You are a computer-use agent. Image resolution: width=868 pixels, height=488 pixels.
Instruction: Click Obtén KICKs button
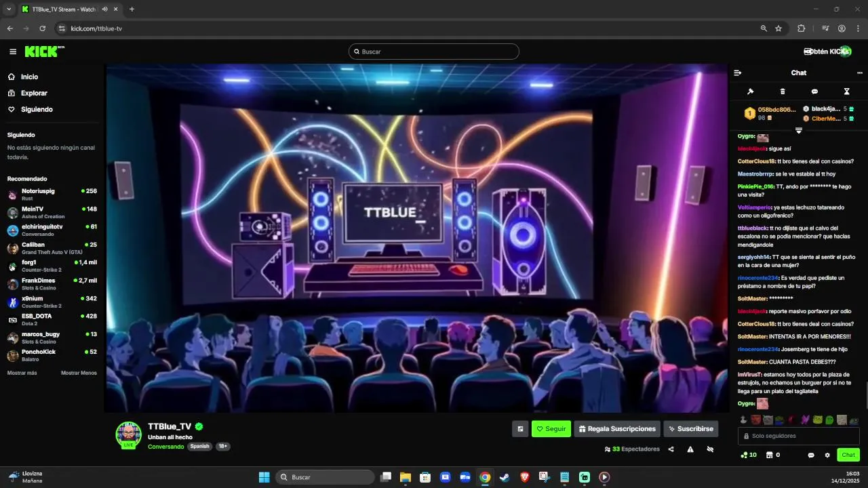[x=828, y=52]
